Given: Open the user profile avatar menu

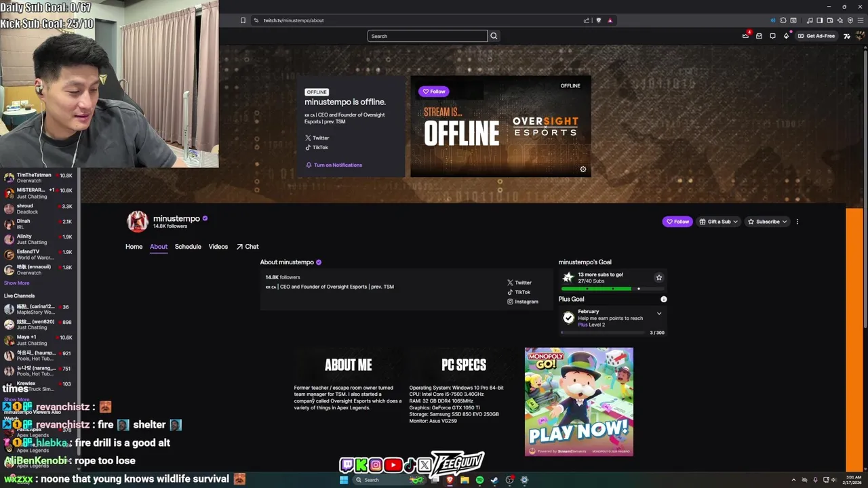Looking at the screenshot, I should (x=860, y=36).
